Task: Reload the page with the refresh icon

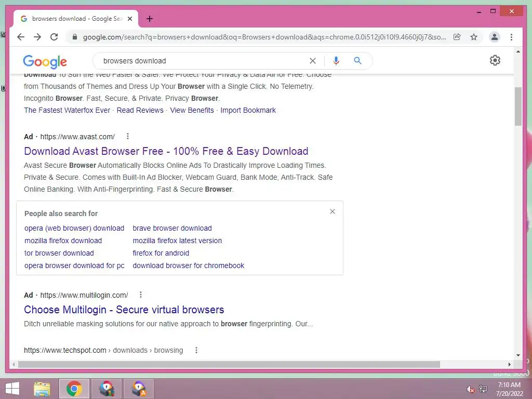Action: (54, 37)
